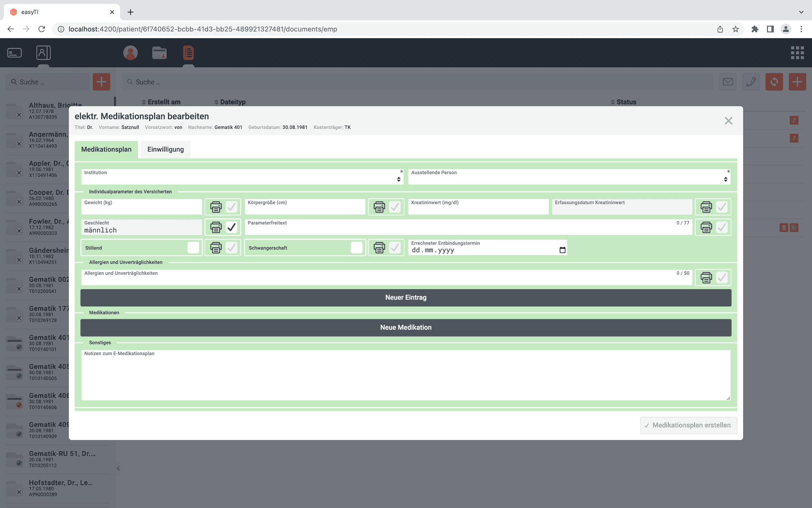Click the Neuer Eintrag button

click(x=406, y=298)
